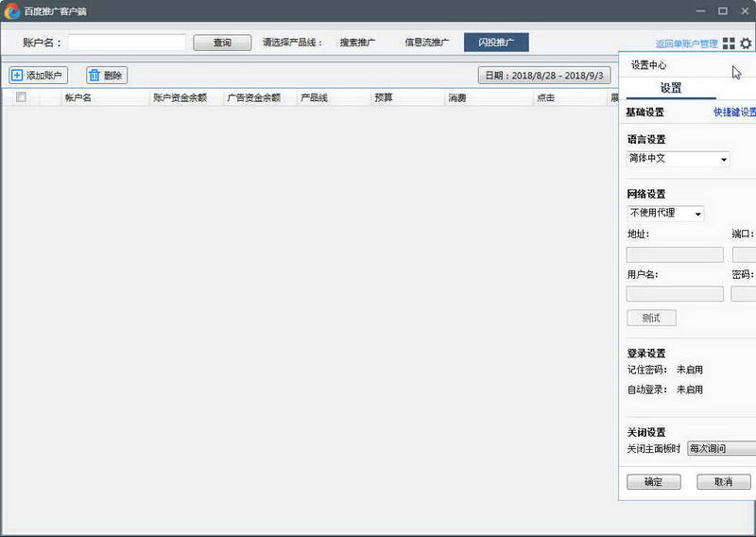This screenshot has width=756, height=537.
Task: Dismiss settings with the 取消 button
Action: 724,481
